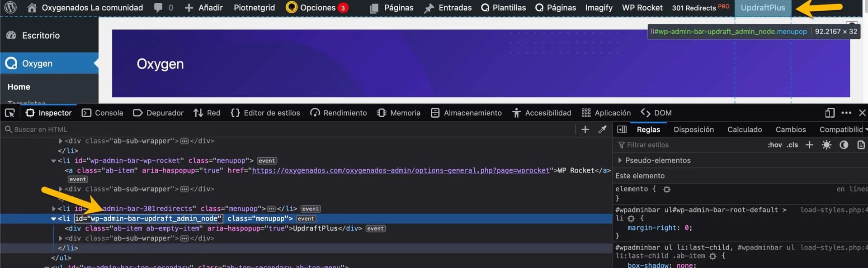Expand the Pseudo-elementos section
The height and width of the screenshot is (268, 868).
click(x=620, y=160)
